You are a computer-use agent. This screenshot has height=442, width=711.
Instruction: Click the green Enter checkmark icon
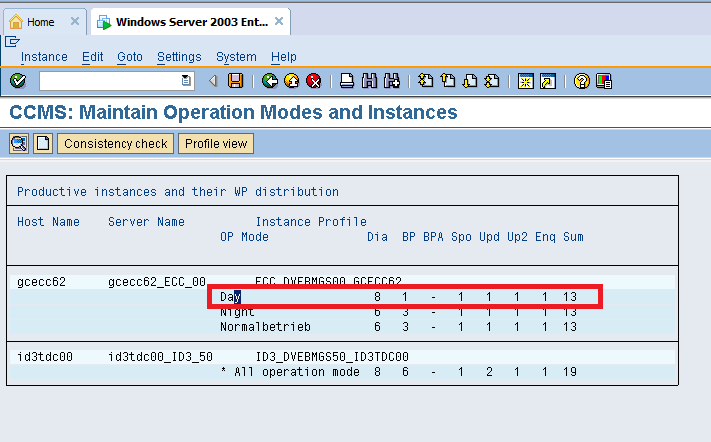[17, 81]
